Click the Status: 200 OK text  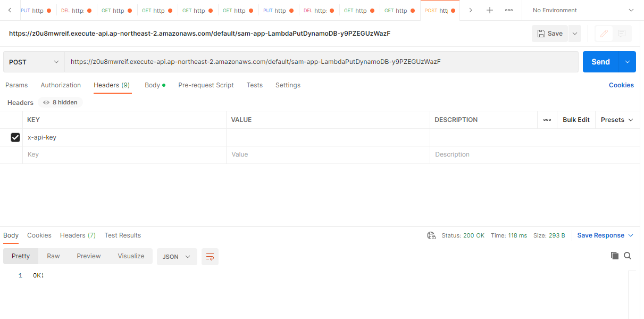[x=463, y=235]
